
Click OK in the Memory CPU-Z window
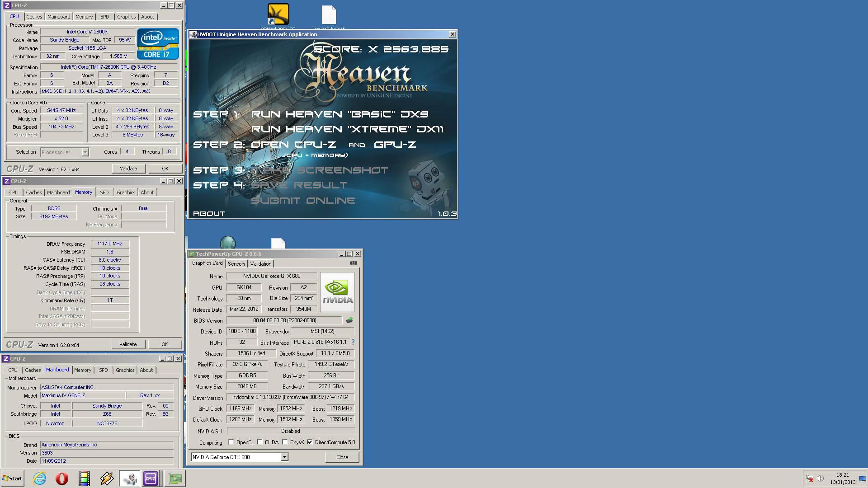pyautogui.click(x=165, y=344)
